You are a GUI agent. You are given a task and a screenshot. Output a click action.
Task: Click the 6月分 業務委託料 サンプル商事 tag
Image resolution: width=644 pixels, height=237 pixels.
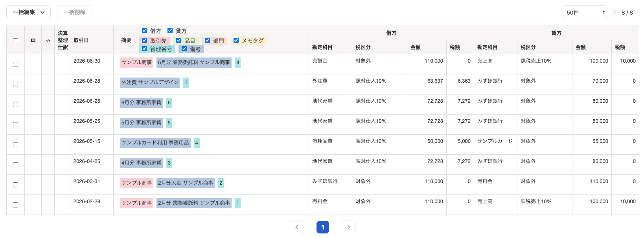point(194,62)
